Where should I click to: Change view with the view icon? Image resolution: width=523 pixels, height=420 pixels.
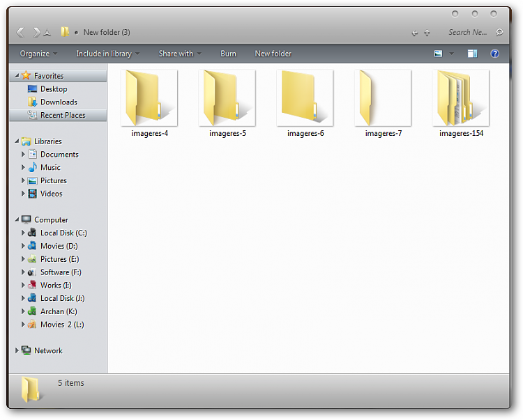tap(439, 54)
